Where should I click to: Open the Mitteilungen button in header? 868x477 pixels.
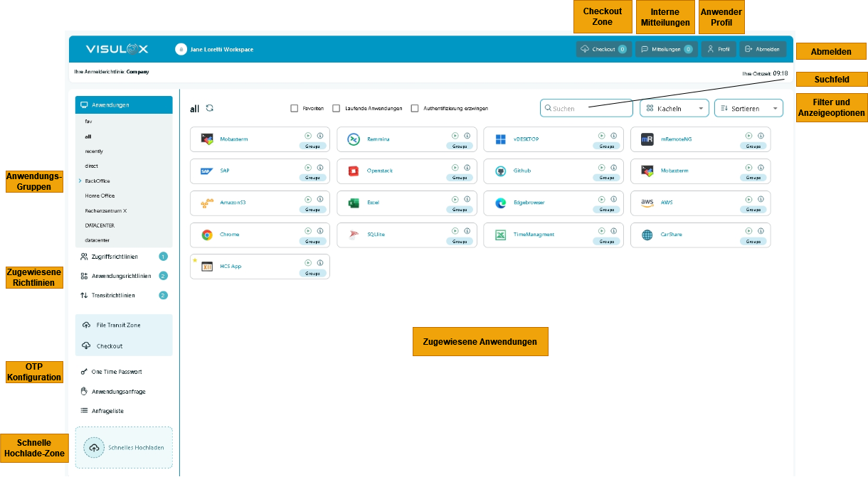tap(666, 50)
